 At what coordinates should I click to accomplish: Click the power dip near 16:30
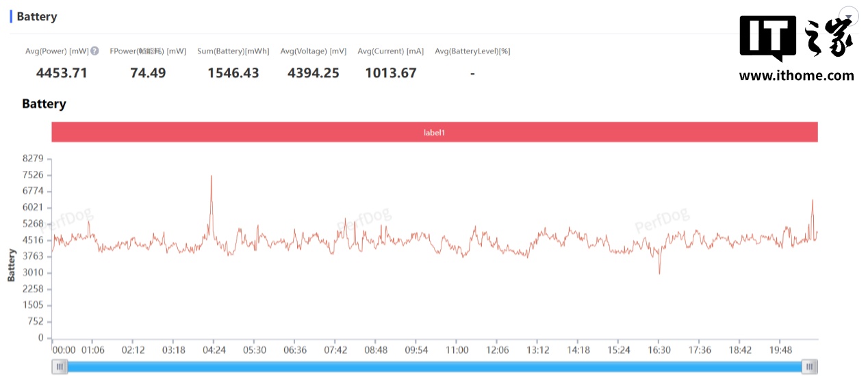click(659, 273)
